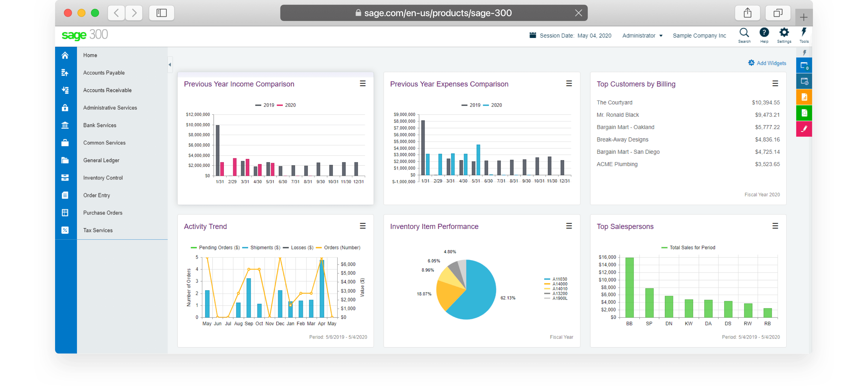Click the Tax Services percent icon
The image size is (868, 392).
point(65,230)
